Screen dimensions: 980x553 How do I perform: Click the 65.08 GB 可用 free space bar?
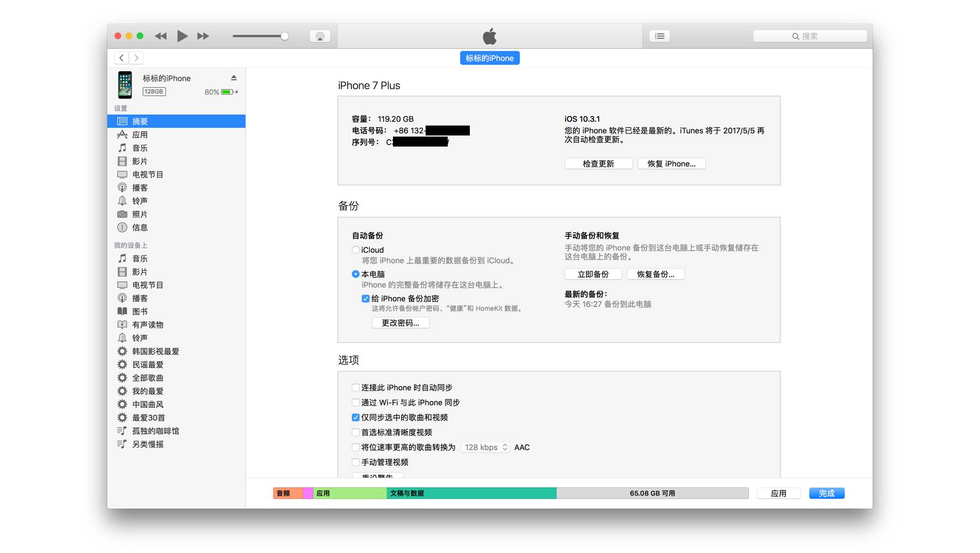click(x=653, y=493)
